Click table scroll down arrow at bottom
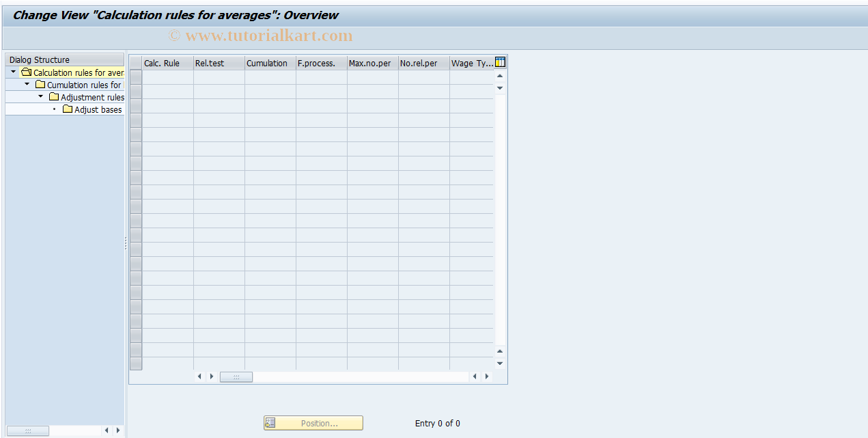 (x=500, y=364)
